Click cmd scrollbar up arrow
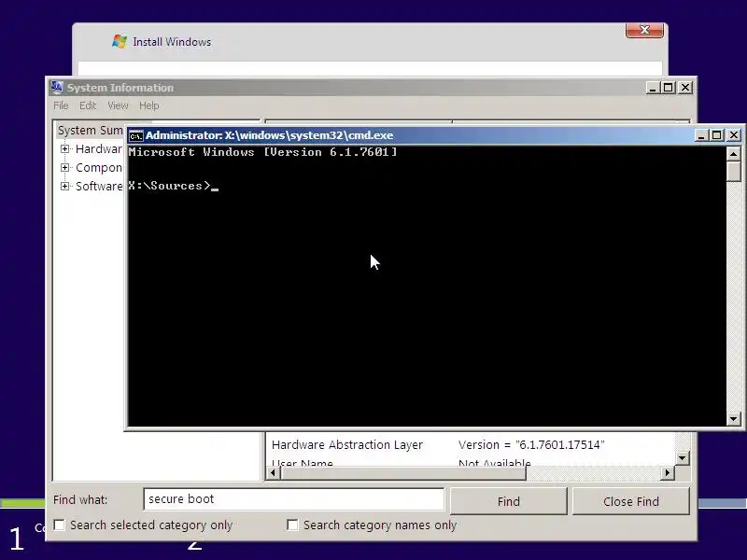This screenshot has width=747, height=560. (x=734, y=153)
